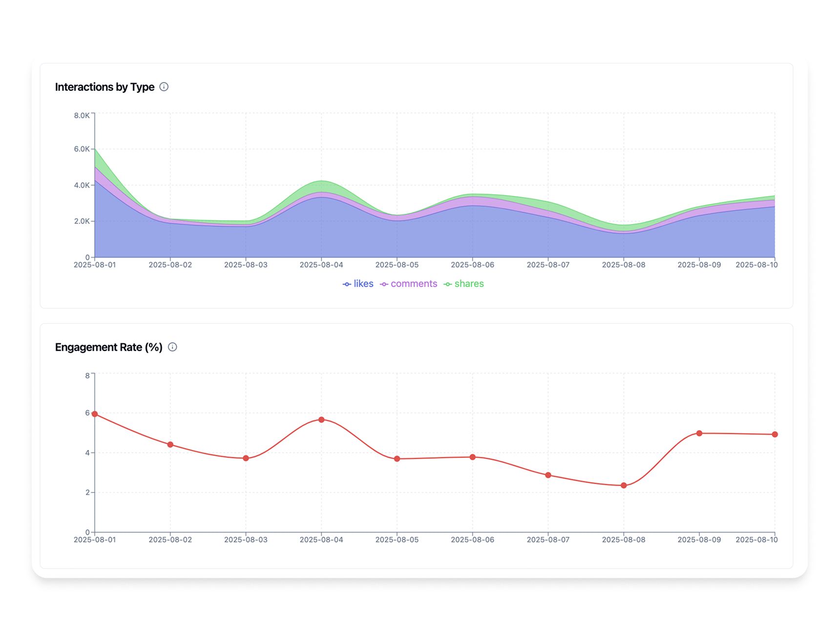Select the 2025-08-05 engagement rate marker
The height and width of the screenshot is (632, 840).
[x=397, y=459]
